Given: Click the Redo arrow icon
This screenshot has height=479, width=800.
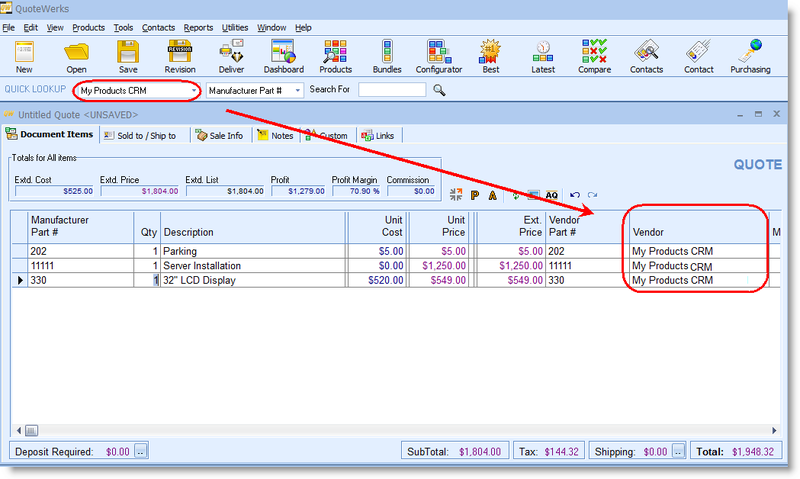Looking at the screenshot, I should pos(592,195).
